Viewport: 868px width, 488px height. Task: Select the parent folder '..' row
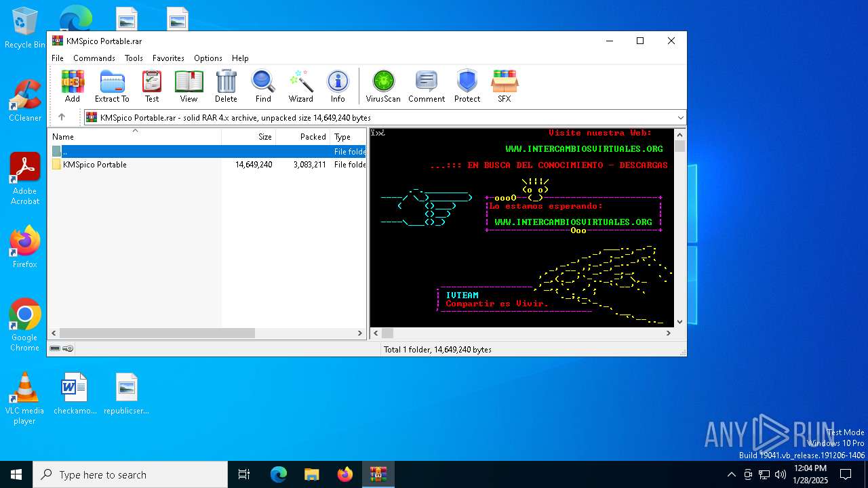[207, 152]
